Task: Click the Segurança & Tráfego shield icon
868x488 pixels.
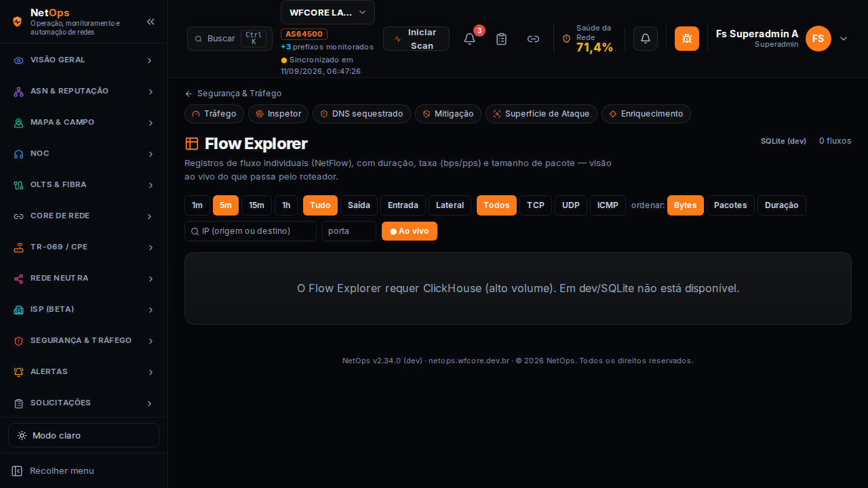Action: (x=19, y=341)
